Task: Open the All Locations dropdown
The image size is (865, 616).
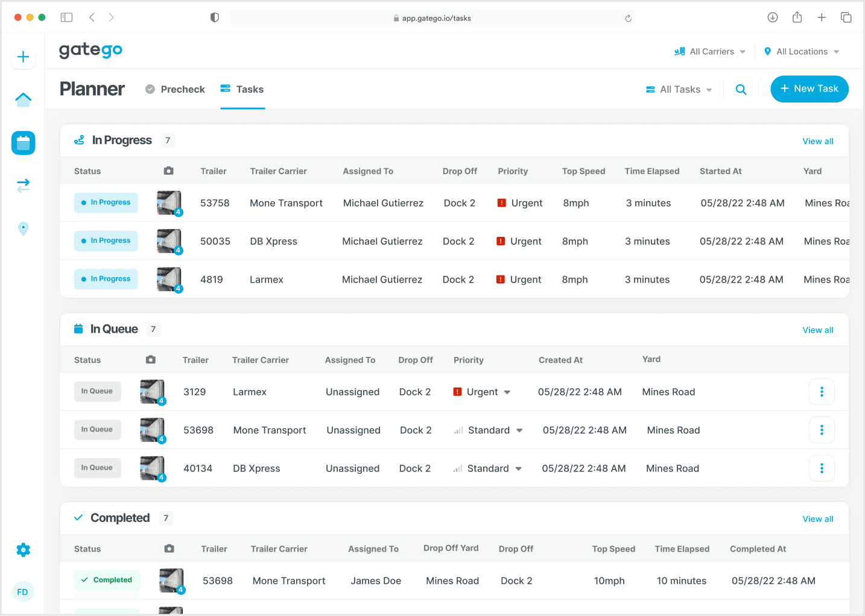Action: (802, 52)
